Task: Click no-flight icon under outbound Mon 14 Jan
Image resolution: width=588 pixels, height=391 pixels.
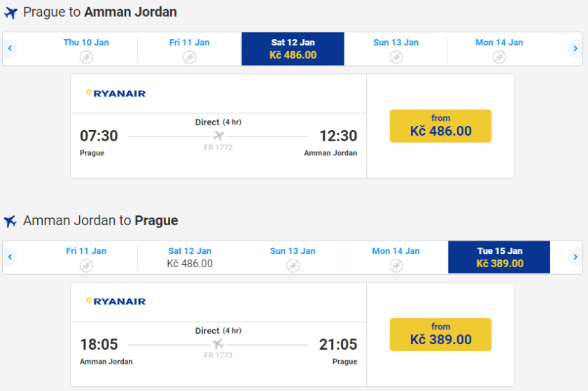Action: click(499, 57)
